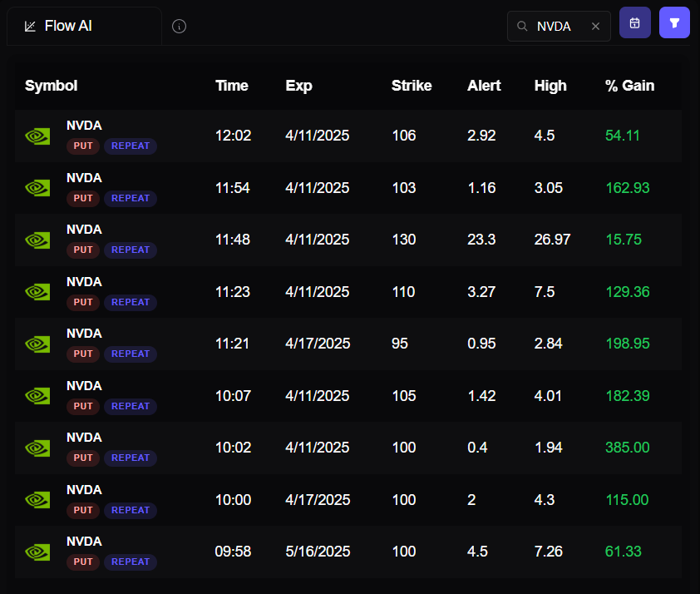This screenshot has width=700, height=594.
Task: Click PUT badge in 11:23 row
Action: click(83, 302)
